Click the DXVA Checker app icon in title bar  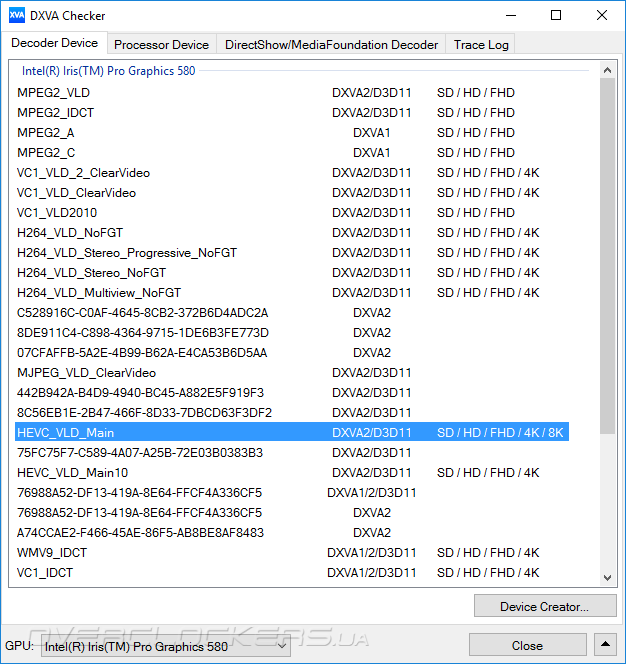coord(17,16)
